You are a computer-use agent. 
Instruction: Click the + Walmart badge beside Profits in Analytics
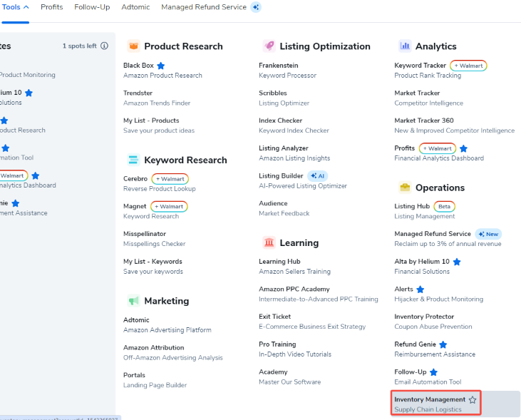pos(438,148)
